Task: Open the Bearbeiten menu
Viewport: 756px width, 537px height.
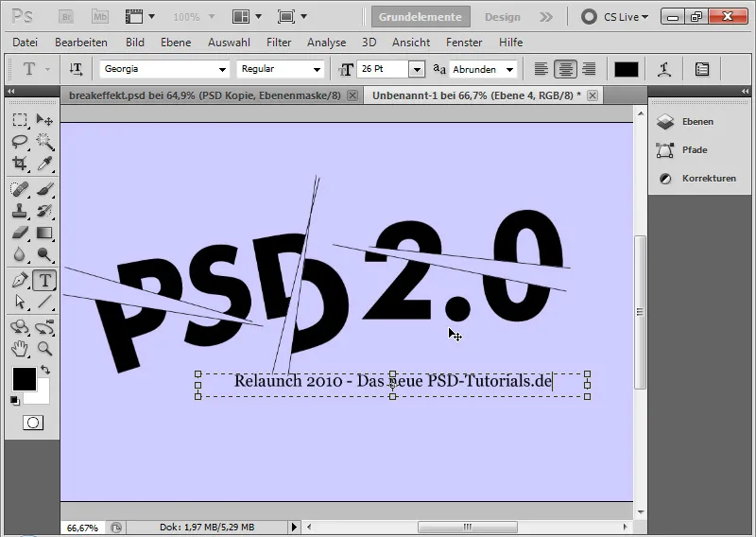Action: pyautogui.click(x=81, y=43)
